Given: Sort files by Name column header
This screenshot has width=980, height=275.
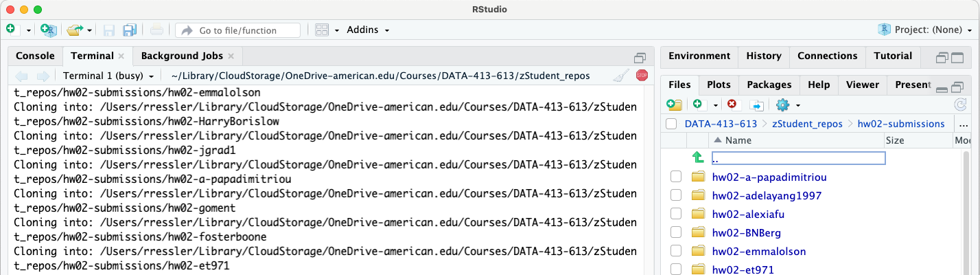Looking at the screenshot, I should [x=795, y=140].
